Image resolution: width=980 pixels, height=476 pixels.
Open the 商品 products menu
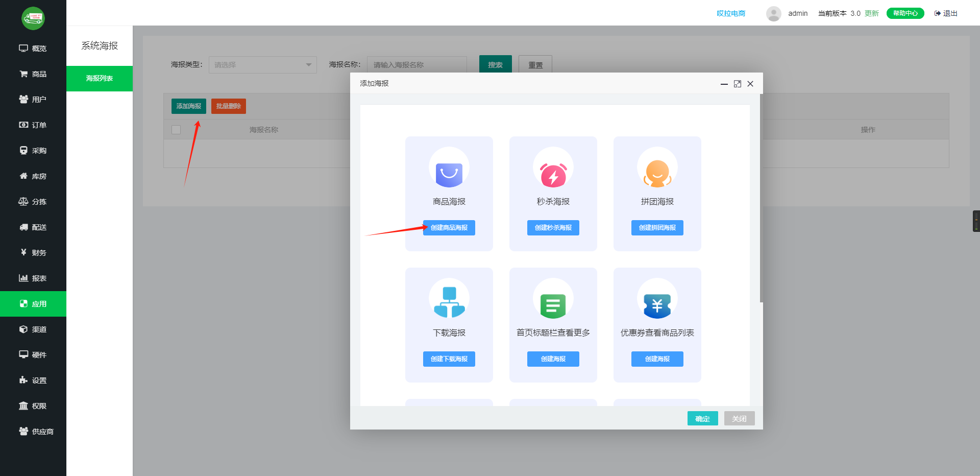click(33, 74)
